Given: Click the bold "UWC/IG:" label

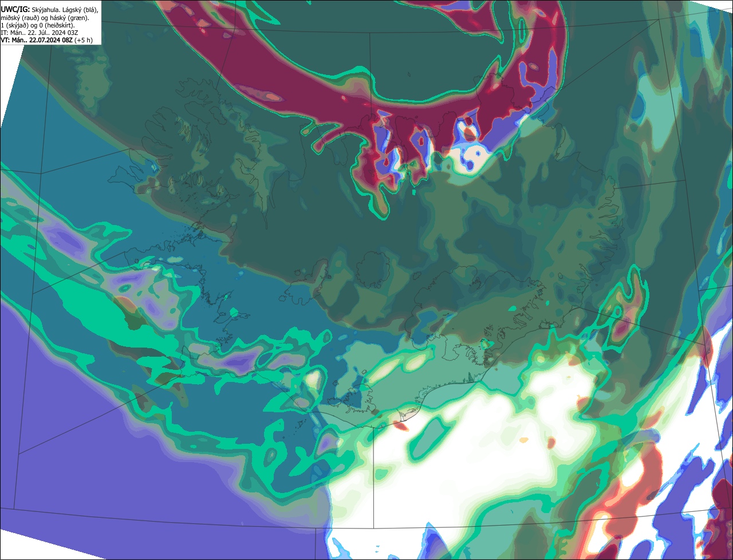Looking at the screenshot, I should (15, 10).
